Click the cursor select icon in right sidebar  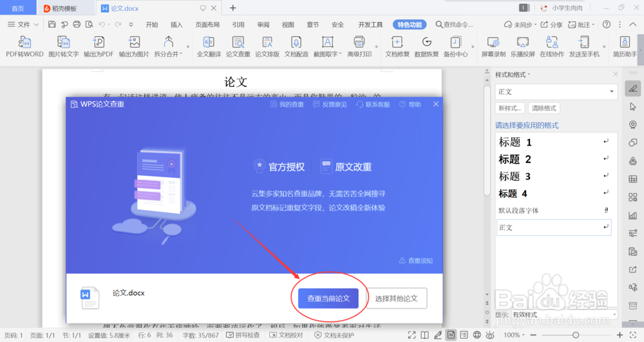[633, 107]
